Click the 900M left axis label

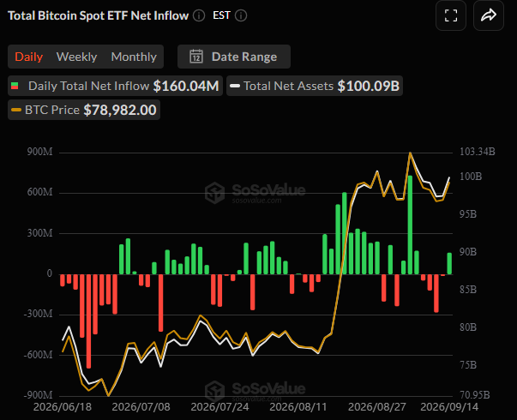[x=40, y=152]
